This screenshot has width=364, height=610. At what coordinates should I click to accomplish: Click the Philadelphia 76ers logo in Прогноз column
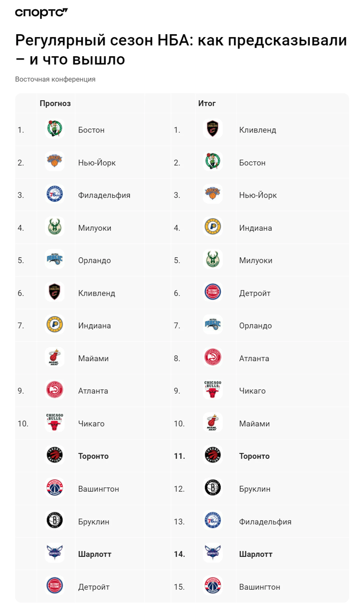tap(55, 194)
